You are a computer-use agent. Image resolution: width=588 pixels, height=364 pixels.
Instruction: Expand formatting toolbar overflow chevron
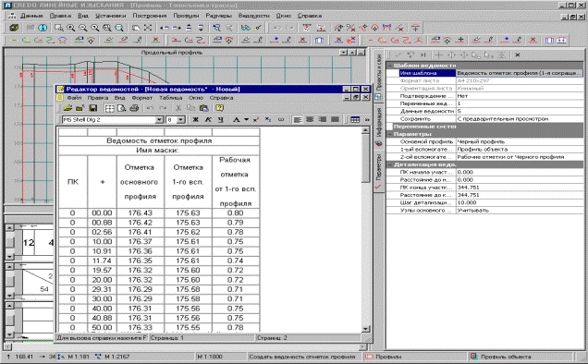367,119
